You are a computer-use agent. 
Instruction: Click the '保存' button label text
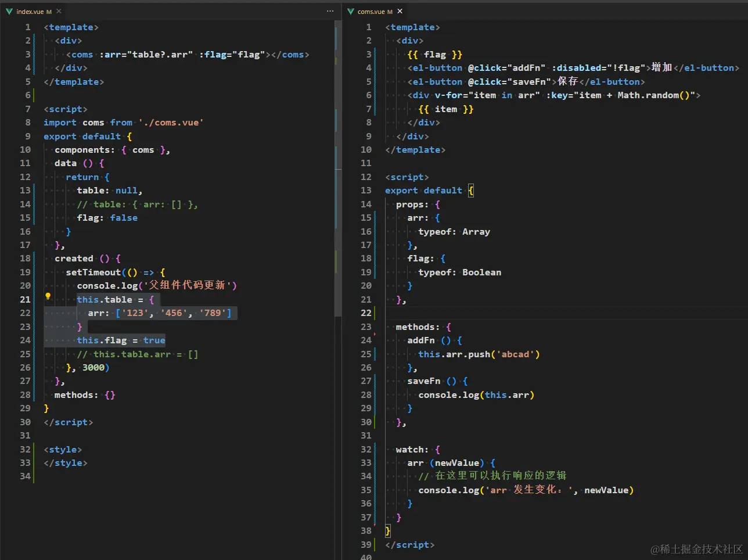pyautogui.click(x=568, y=81)
